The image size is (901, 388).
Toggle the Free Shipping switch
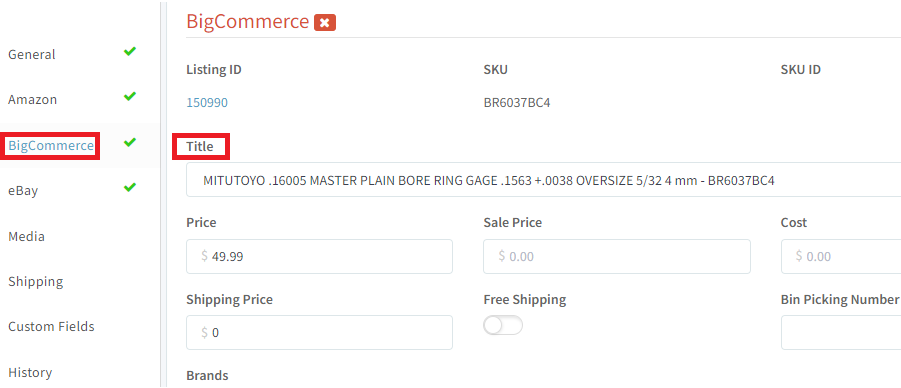[503, 325]
